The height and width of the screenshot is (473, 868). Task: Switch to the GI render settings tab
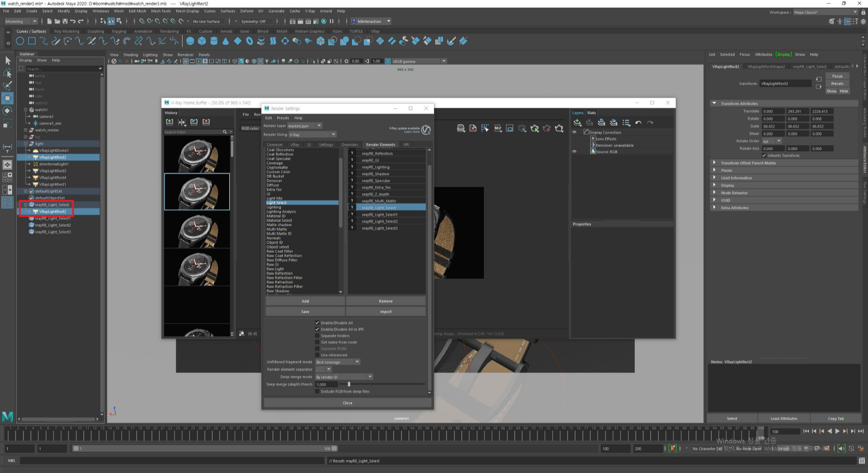tap(309, 145)
